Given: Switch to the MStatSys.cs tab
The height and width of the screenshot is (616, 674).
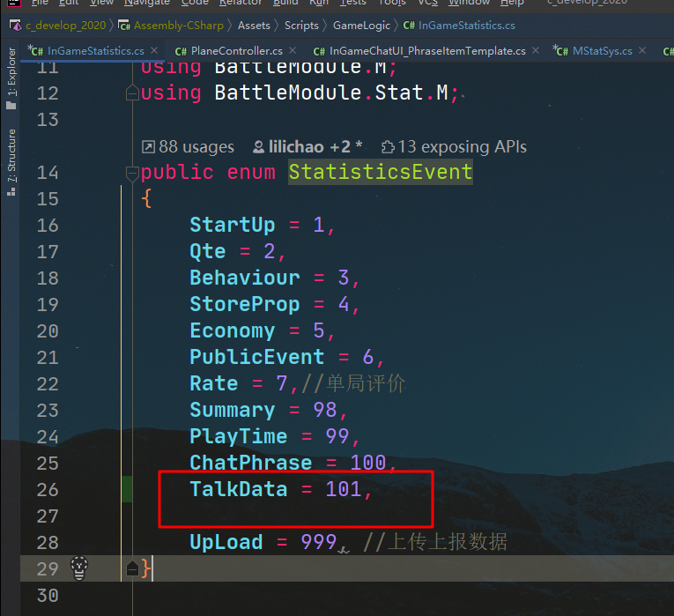Looking at the screenshot, I should tap(602, 51).
